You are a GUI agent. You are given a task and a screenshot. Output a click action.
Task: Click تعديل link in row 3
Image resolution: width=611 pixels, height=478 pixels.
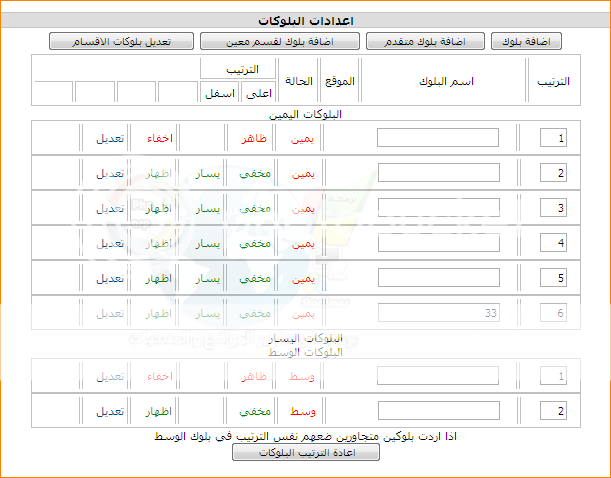click(110, 209)
